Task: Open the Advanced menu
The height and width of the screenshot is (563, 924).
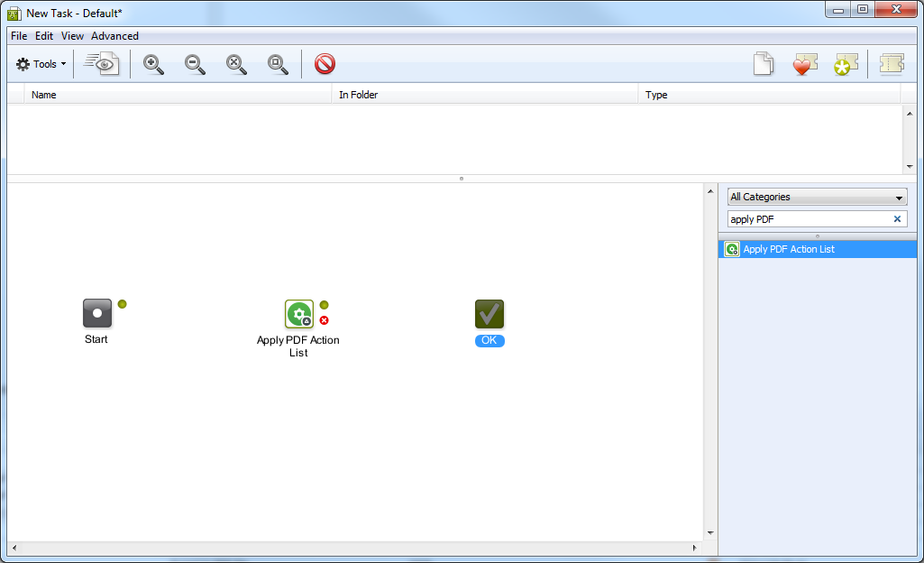Action: coord(114,35)
